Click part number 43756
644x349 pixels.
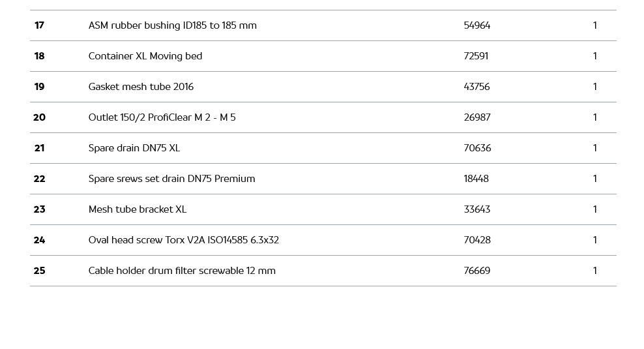click(x=476, y=87)
